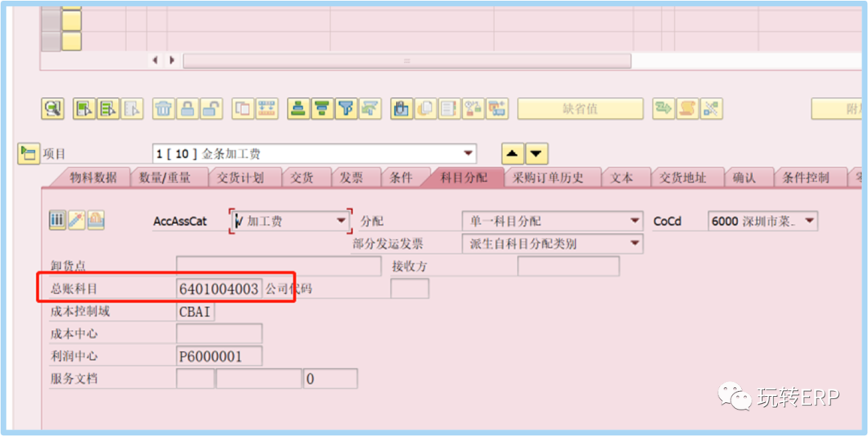868x436 pixels.
Task: Select the bottom table row grey selector
Action: click(51, 41)
